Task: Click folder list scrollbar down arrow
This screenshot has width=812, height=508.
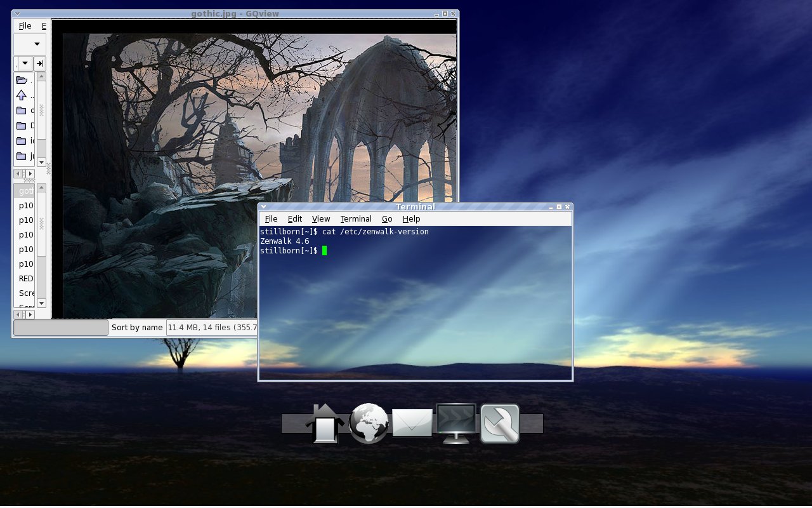Action: (x=41, y=163)
